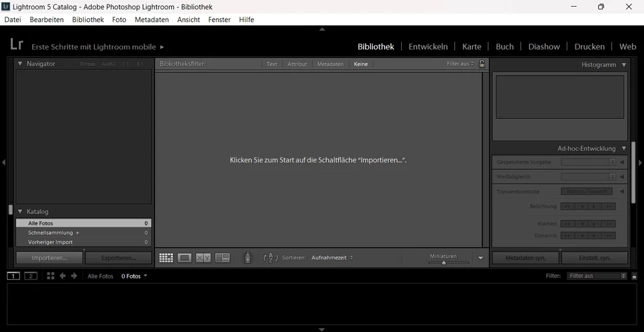Select the Painter spray can tool
This screenshot has width=644, height=332.
(x=248, y=258)
